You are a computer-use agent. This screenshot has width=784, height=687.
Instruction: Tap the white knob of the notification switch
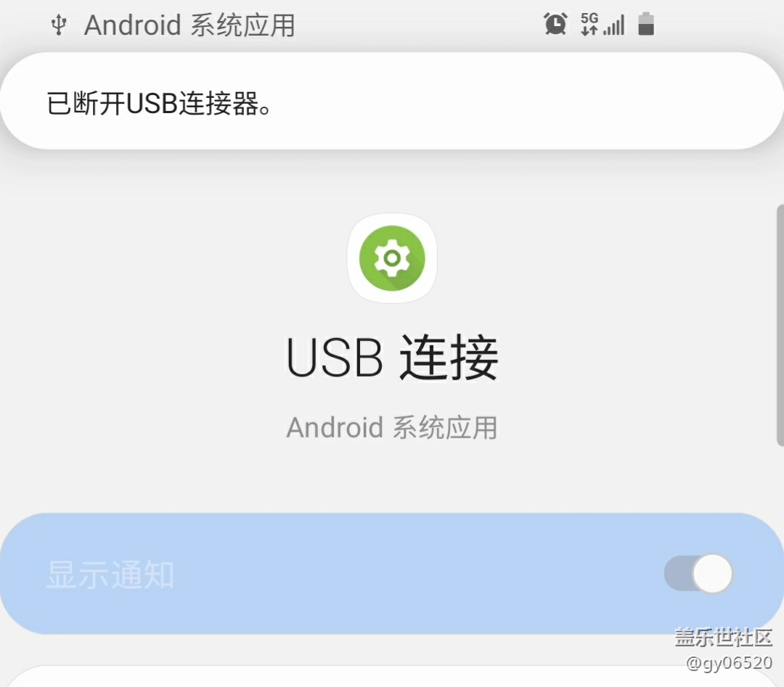coord(713,574)
